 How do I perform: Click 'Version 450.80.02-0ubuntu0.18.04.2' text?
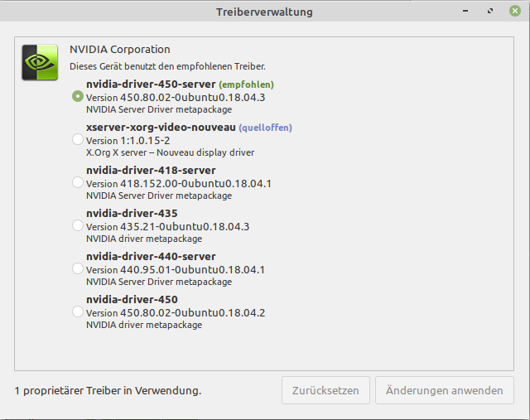point(176,313)
